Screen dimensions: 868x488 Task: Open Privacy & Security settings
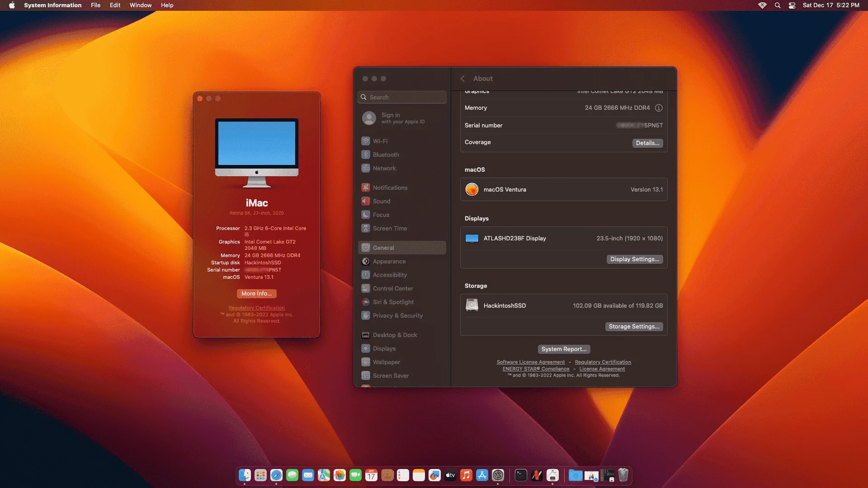[x=402, y=315]
